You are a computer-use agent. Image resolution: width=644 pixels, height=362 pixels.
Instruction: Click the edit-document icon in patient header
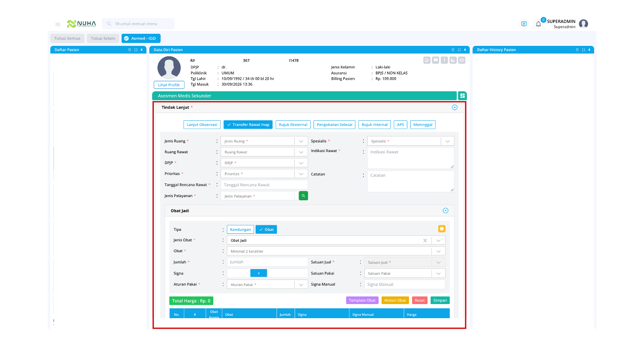pyautogui.click(x=427, y=60)
